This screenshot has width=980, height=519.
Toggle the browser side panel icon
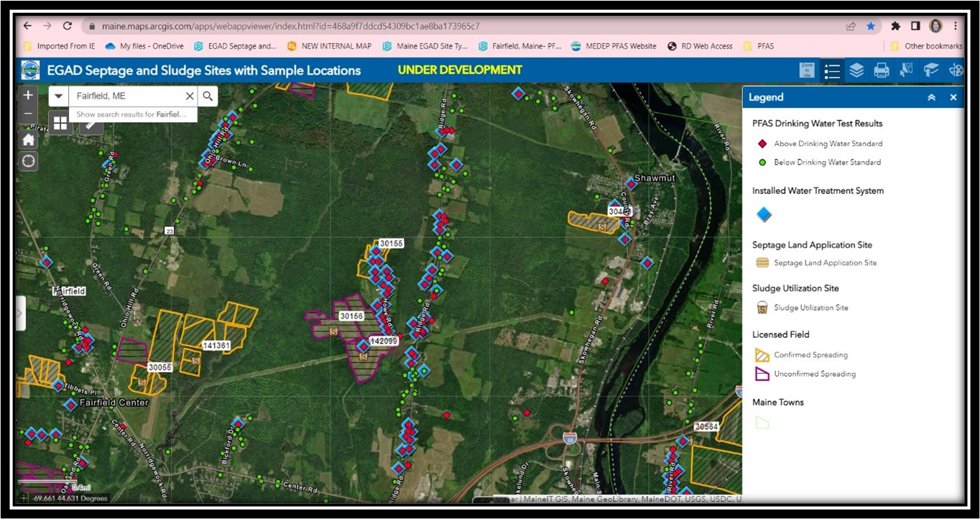[x=915, y=26]
